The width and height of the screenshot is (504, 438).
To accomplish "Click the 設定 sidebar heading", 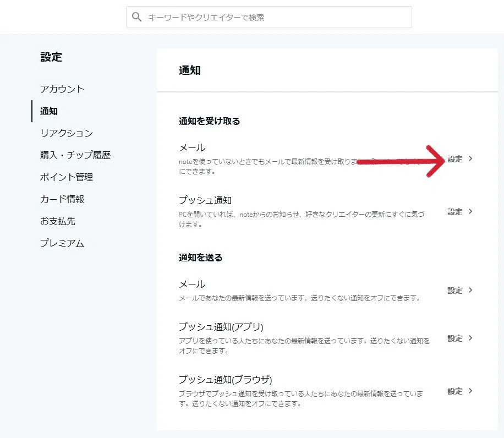I will [x=51, y=57].
